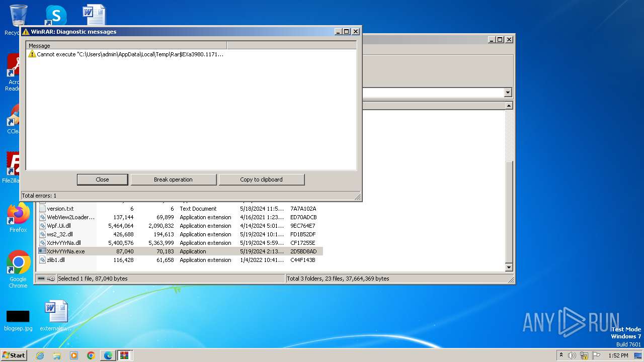
Task: Open the Google Chrome desktop shortcut
Action: 18,269
